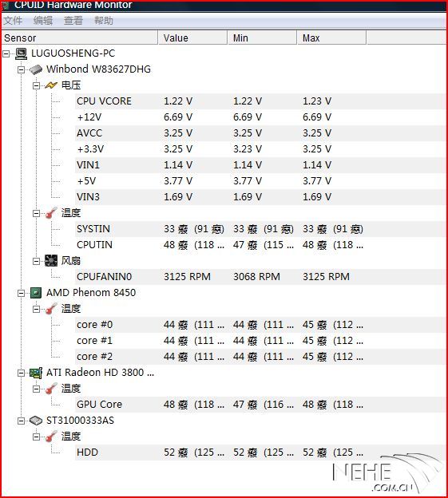Click the thermometer icon under Winbond sensor

click(x=51, y=213)
